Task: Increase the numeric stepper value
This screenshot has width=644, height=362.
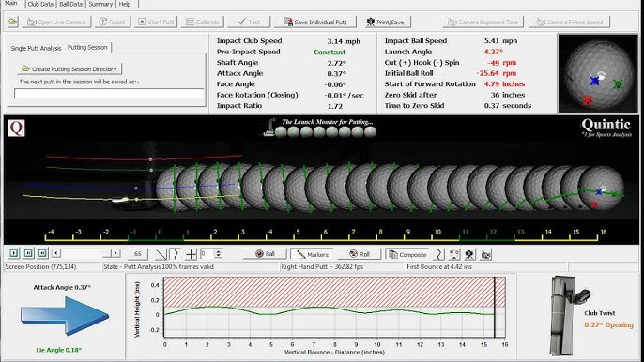Action: [x=219, y=251]
